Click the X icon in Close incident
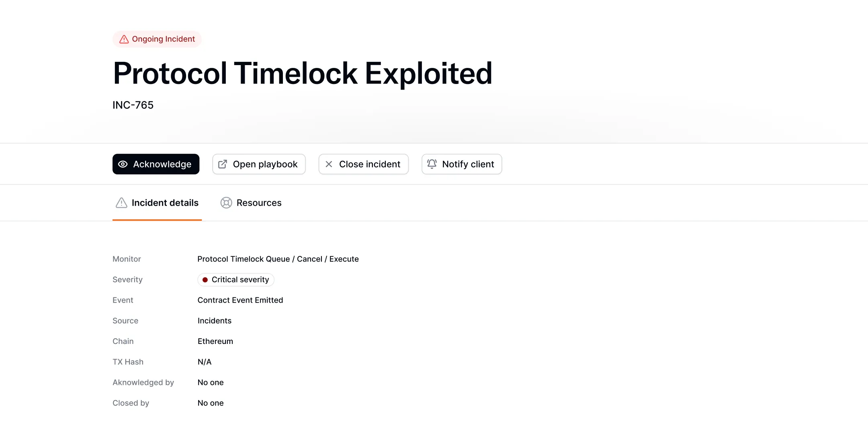Screen dimensions: 868x442 coord(329,164)
